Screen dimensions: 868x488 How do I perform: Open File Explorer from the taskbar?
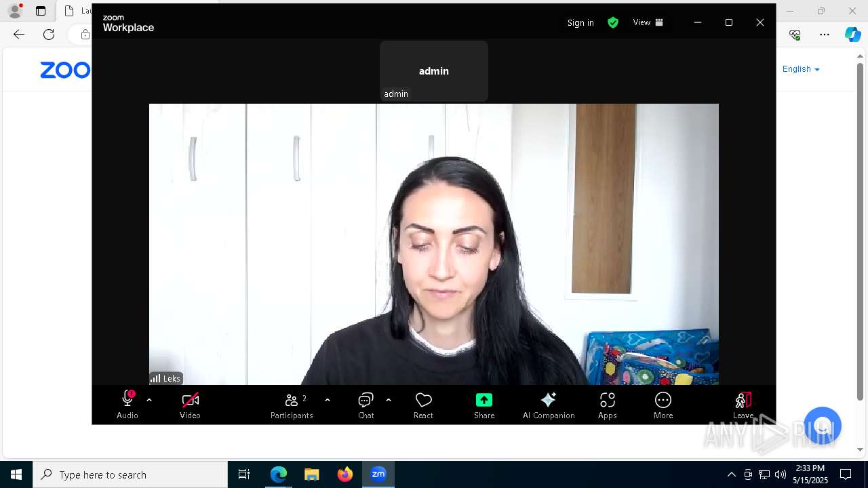click(x=312, y=474)
